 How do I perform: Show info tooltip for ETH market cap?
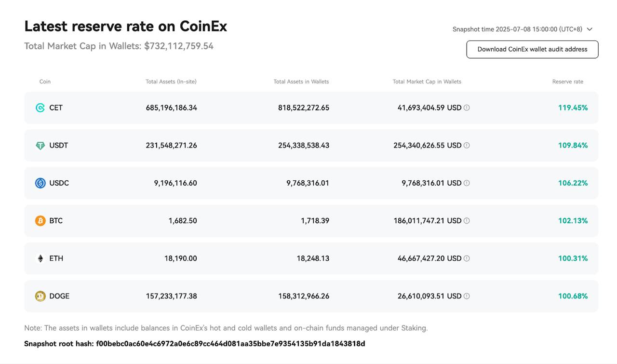tap(467, 258)
